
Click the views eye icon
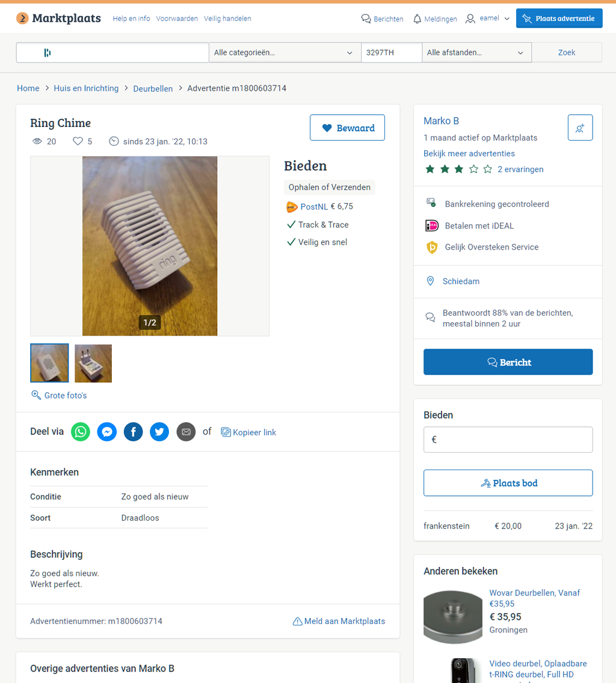(37, 141)
